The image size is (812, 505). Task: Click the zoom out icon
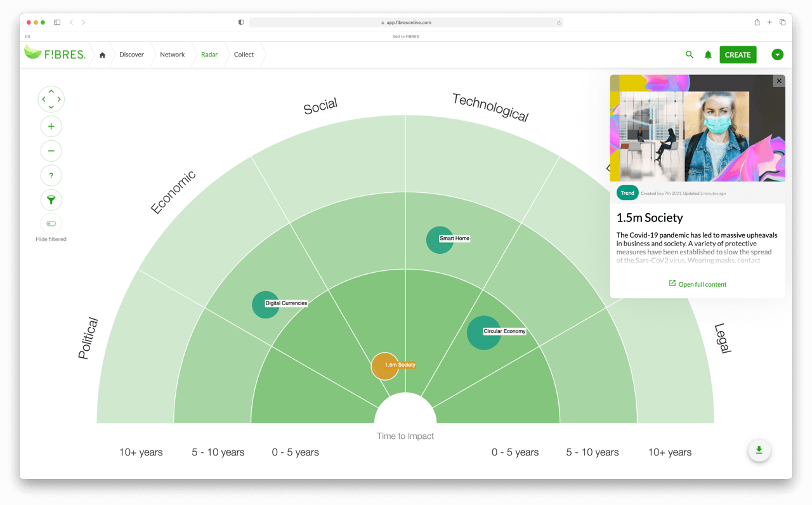click(51, 150)
